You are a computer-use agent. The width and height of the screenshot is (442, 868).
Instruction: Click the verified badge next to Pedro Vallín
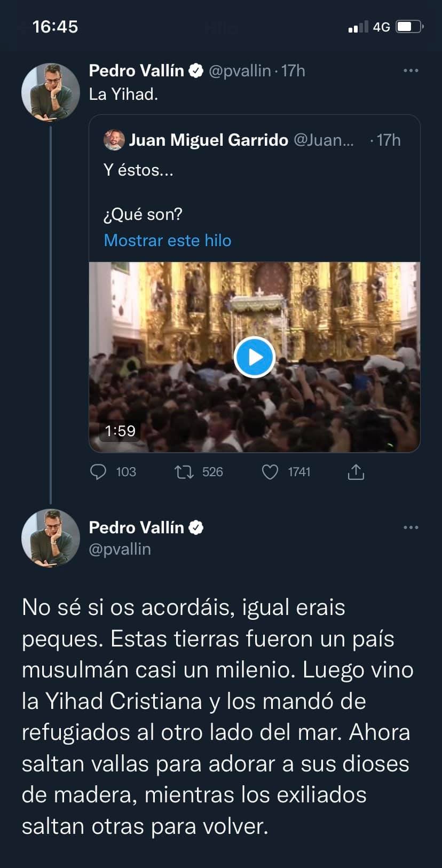(196, 70)
